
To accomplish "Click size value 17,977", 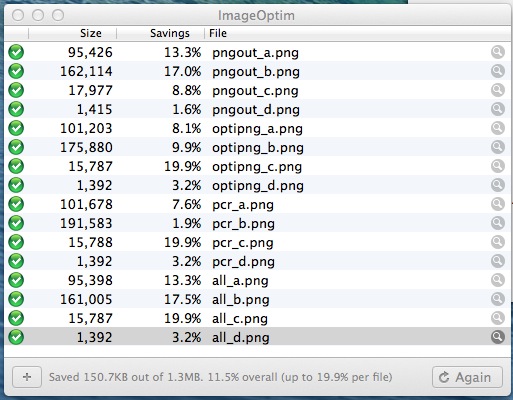I will pos(90,90).
